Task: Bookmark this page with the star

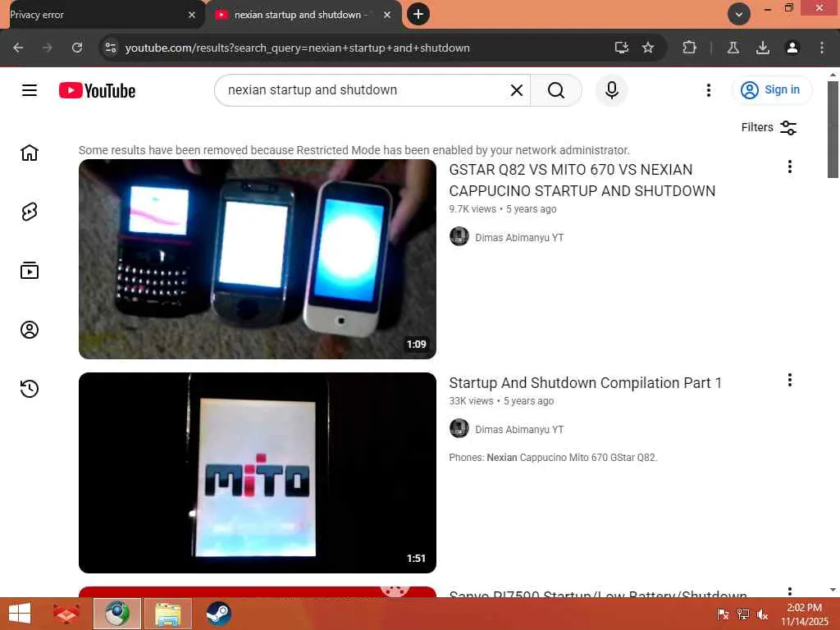Action: (648, 48)
